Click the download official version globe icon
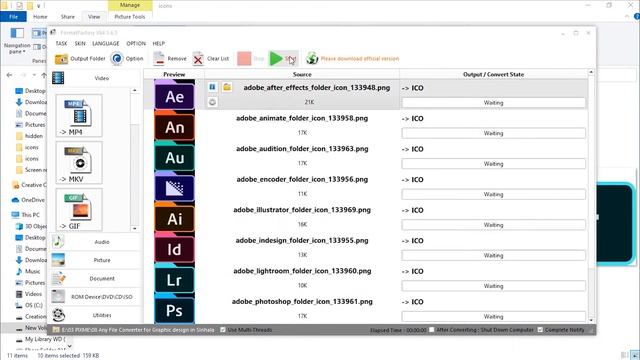The image size is (640, 360). click(312, 59)
